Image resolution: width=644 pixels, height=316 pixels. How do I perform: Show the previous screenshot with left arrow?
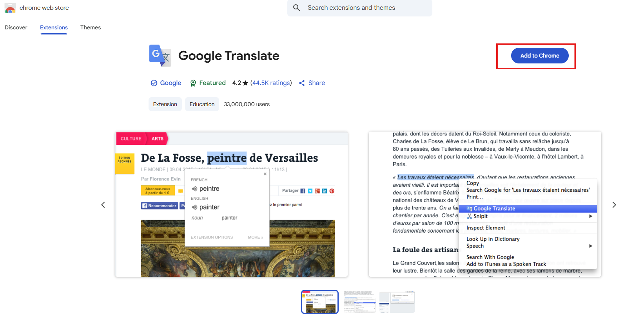click(x=103, y=205)
